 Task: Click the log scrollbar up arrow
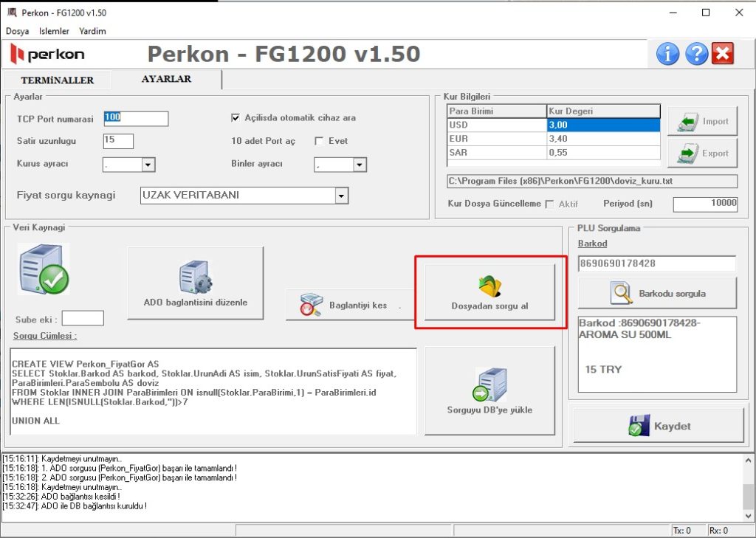[748, 461]
